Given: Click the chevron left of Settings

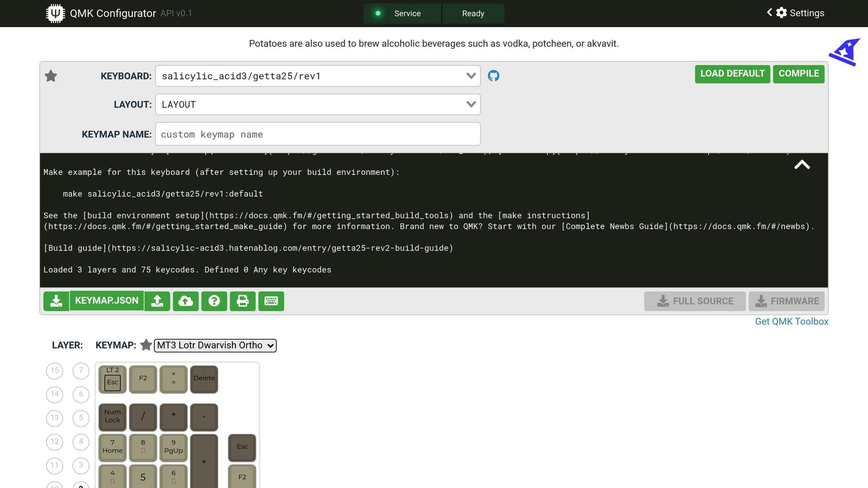Looking at the screenshot, I should (x=769, y=12).
